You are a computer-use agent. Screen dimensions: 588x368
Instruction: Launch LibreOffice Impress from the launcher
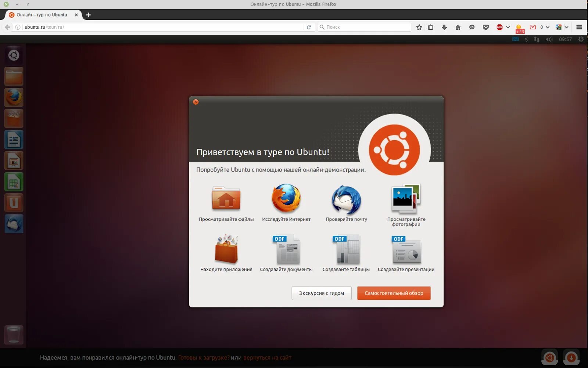(x=14, y=160)
